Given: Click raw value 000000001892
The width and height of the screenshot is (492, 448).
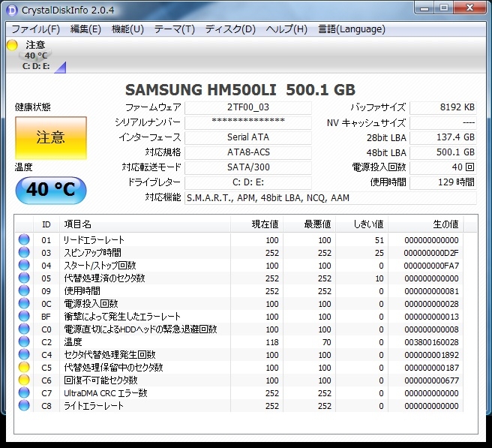Looking at the screenshot, I should pos(431,355).
